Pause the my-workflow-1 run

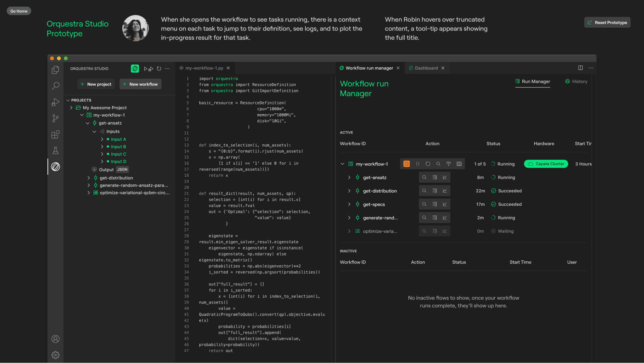point(418,164)
